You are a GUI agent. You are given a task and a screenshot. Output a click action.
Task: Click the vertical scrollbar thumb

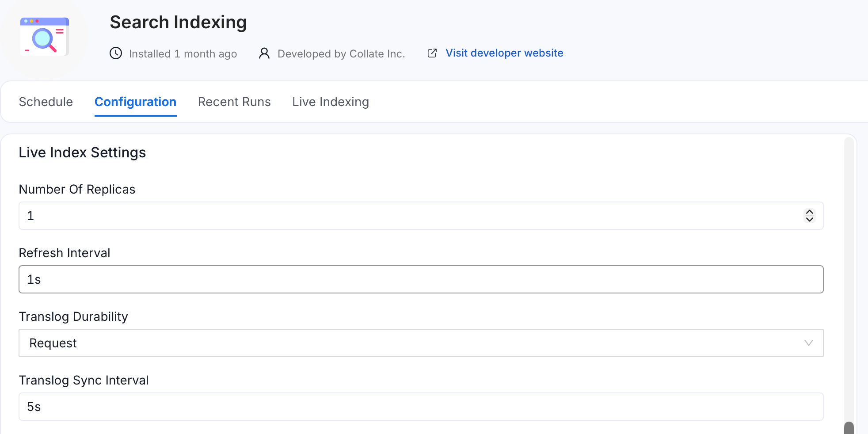849,428
